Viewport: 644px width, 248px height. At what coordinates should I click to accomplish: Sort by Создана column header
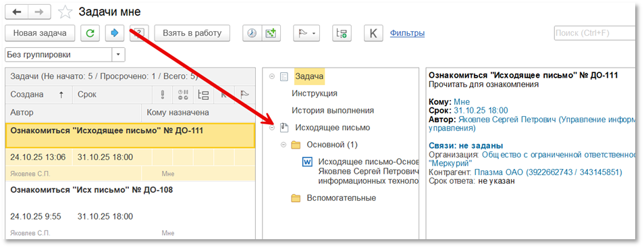click(38, 95)
